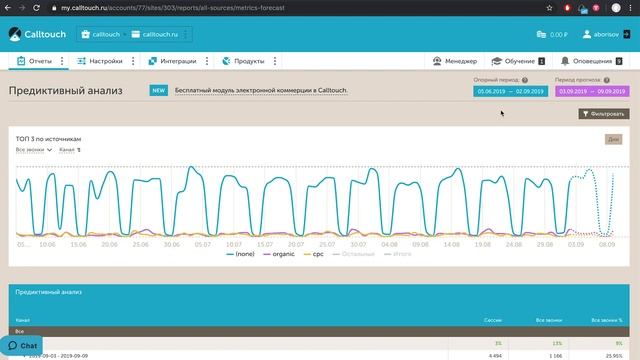
Task: Click the Интеграции icon
Action: coord(152,61)
